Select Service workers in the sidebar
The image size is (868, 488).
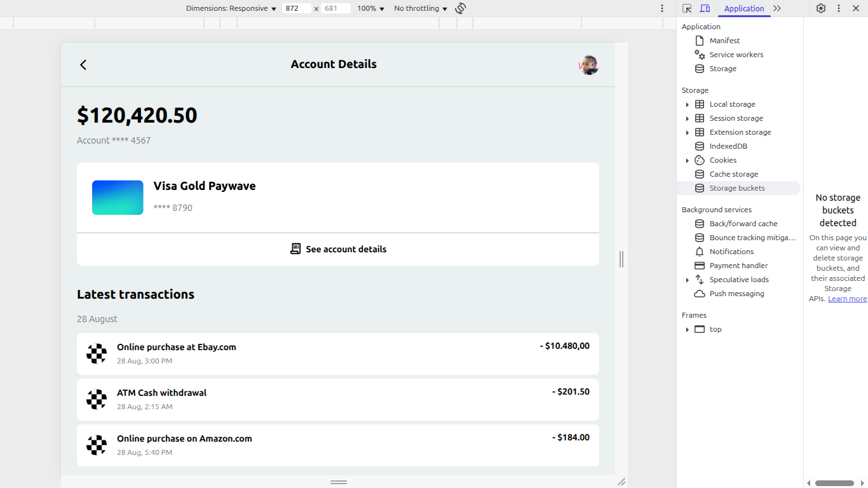[x=736, y=55]
